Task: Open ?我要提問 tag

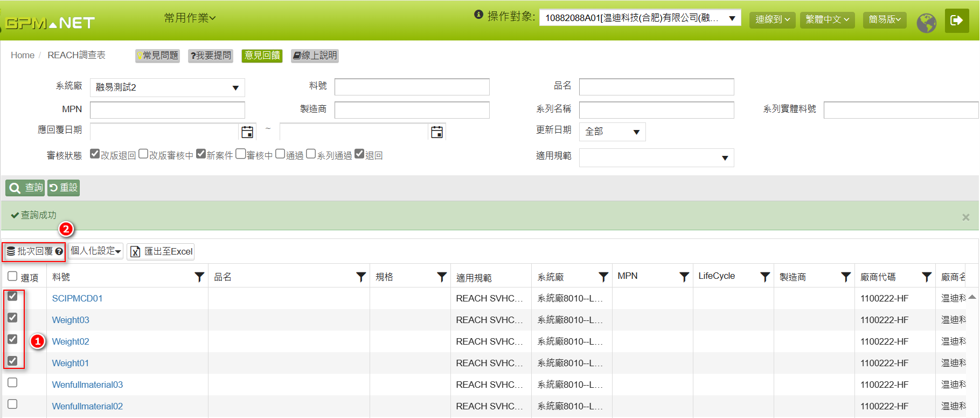Action: tap(211, 56)
